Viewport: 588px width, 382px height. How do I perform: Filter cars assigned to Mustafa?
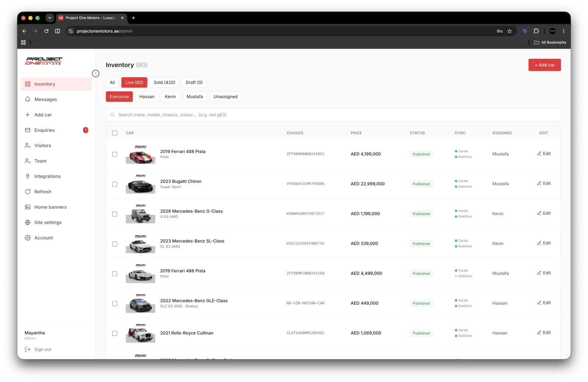pos(195,97)
